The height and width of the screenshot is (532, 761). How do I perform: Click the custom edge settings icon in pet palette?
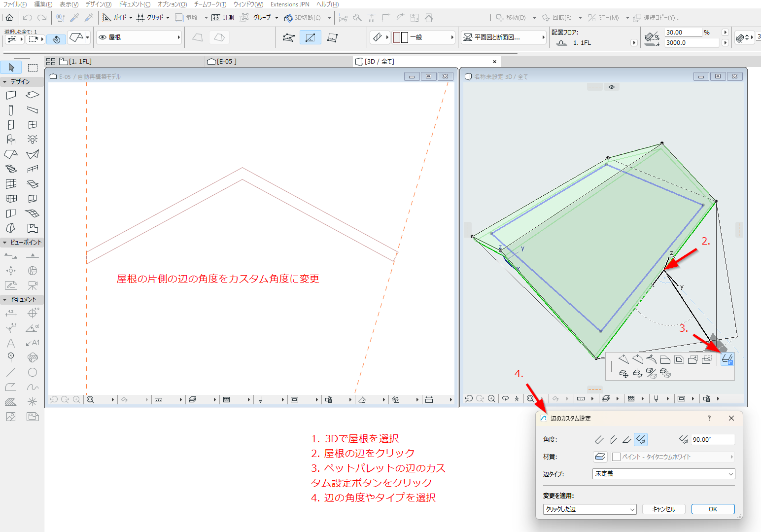coord(727,359)
